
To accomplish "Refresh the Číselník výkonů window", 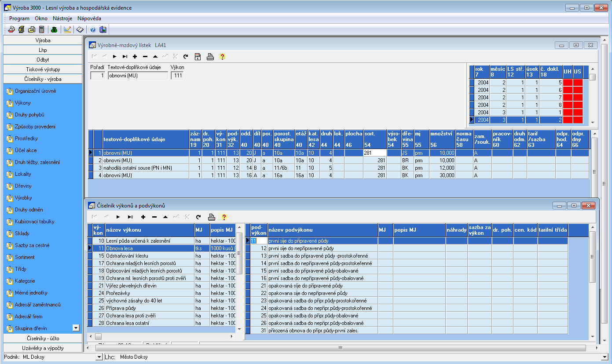I will pos(198,217).
